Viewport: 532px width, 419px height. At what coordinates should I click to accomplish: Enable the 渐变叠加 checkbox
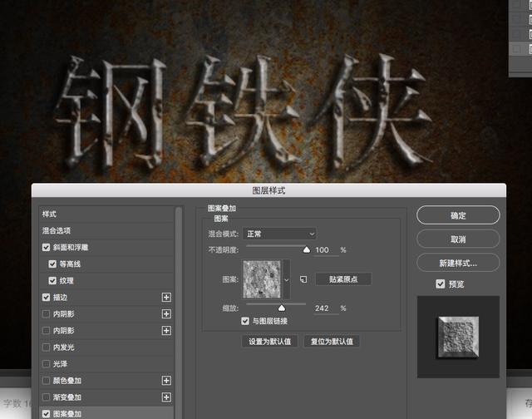click(x=47, y=397)
